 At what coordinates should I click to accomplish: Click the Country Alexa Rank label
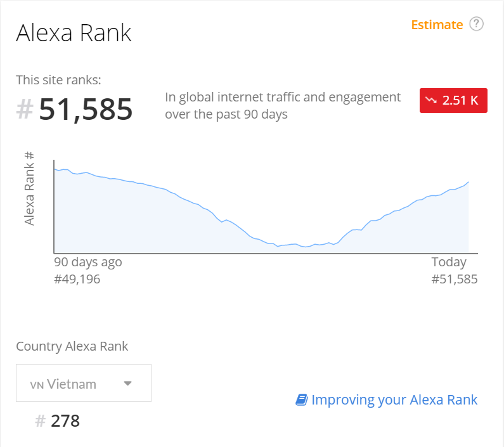72,346
